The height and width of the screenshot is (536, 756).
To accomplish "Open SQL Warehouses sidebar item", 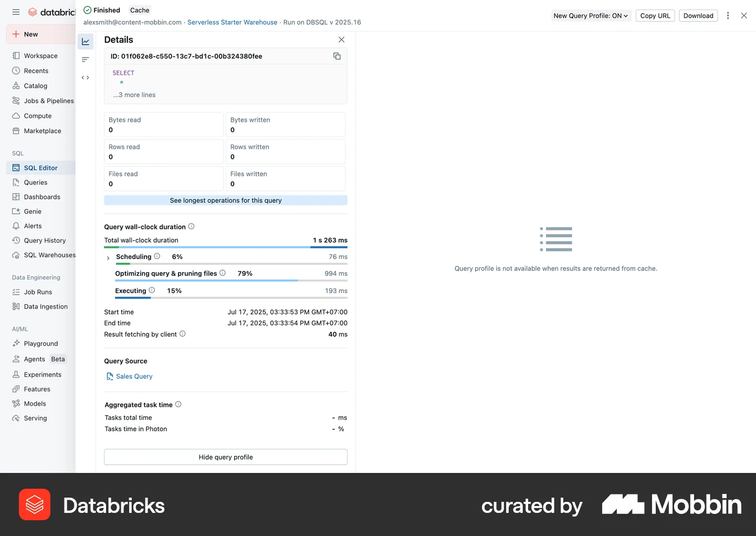I will pos(49,255).
